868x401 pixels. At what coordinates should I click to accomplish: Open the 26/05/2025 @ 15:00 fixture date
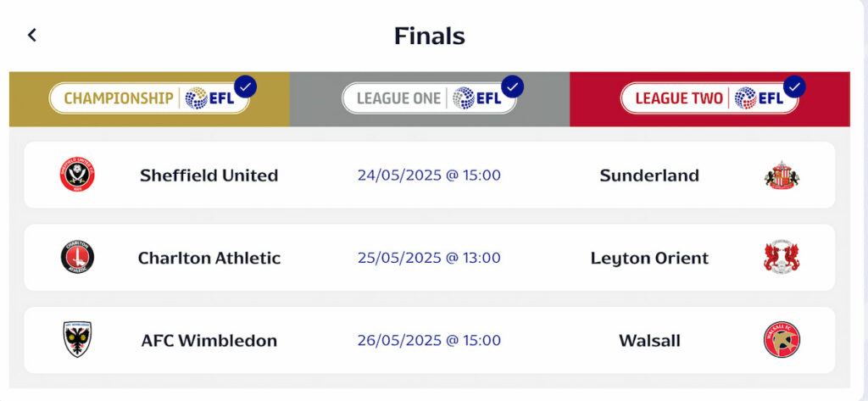(429, 340)
